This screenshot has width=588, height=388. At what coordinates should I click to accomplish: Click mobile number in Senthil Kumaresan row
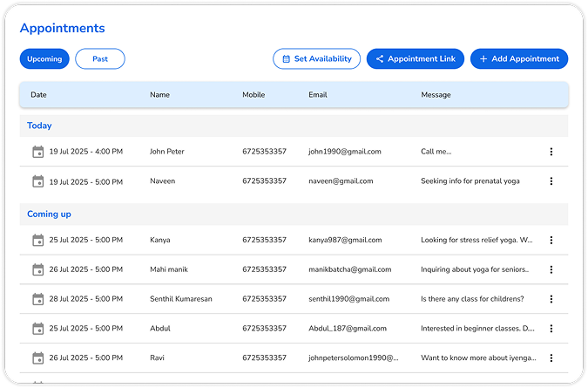pos(264,299)
